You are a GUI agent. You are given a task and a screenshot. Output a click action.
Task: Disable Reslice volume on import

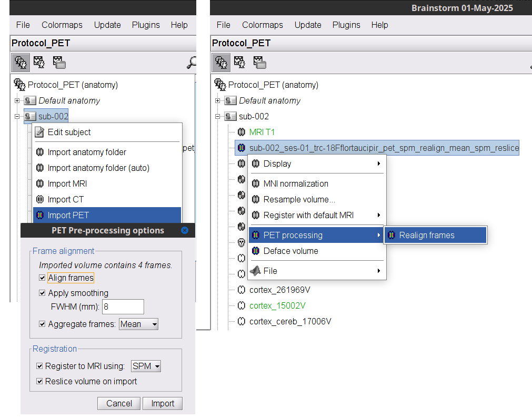[39, 382]
